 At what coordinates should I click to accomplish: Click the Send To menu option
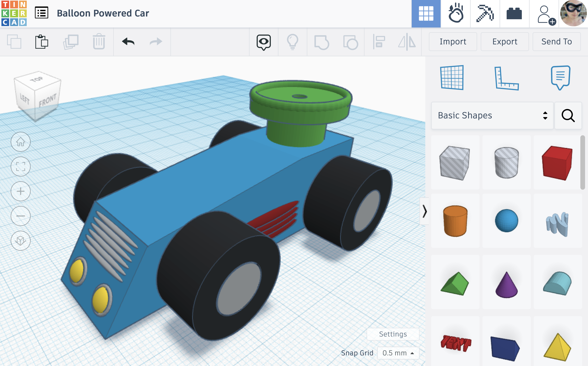(556, 41)
